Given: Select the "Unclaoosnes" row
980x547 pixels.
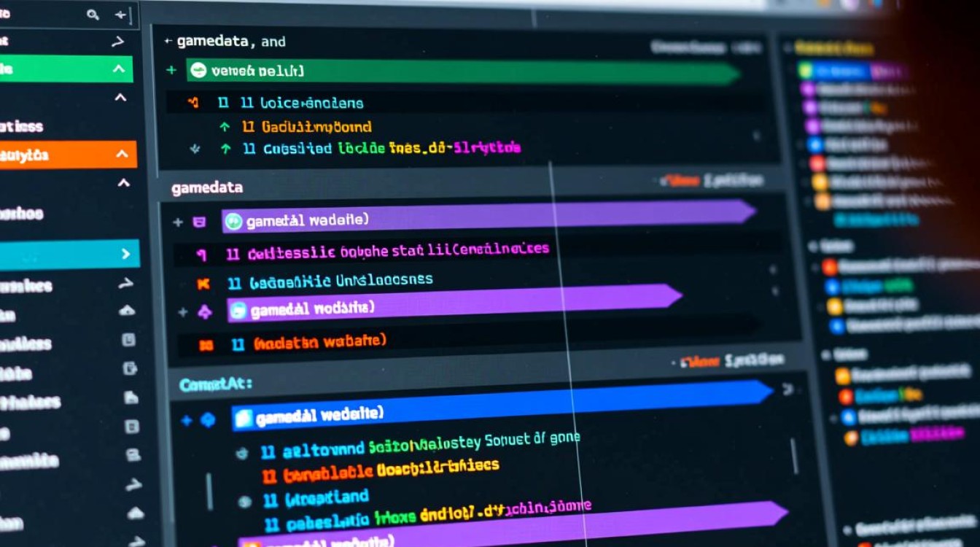Looking at the screenshot, I should (330, 282).
